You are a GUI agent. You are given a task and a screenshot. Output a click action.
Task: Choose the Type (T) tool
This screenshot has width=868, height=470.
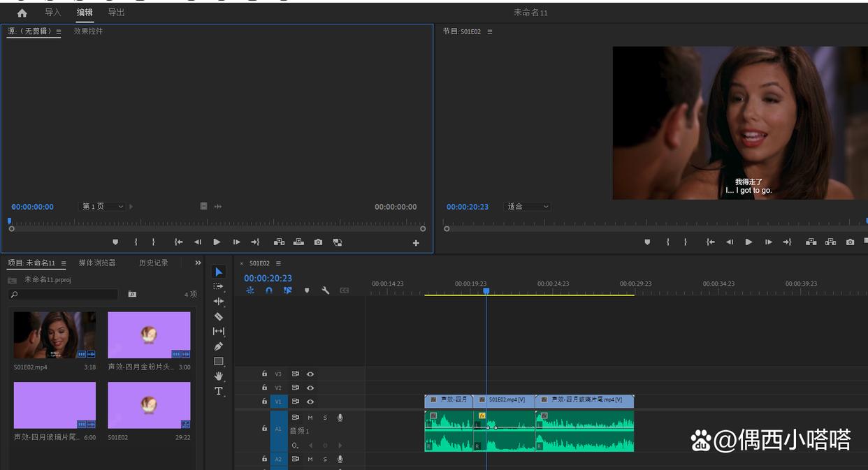(219, 391)
